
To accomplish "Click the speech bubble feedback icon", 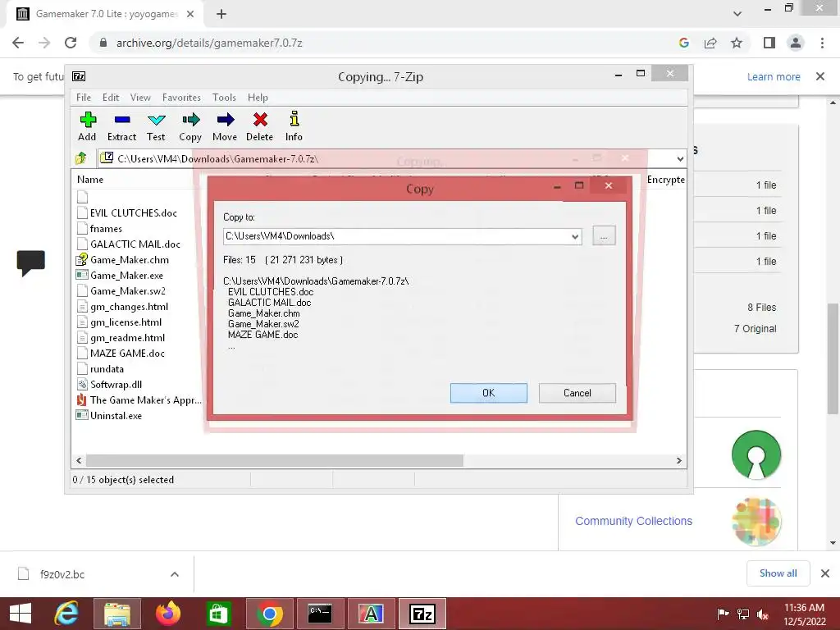I will (x=30, y=263).
